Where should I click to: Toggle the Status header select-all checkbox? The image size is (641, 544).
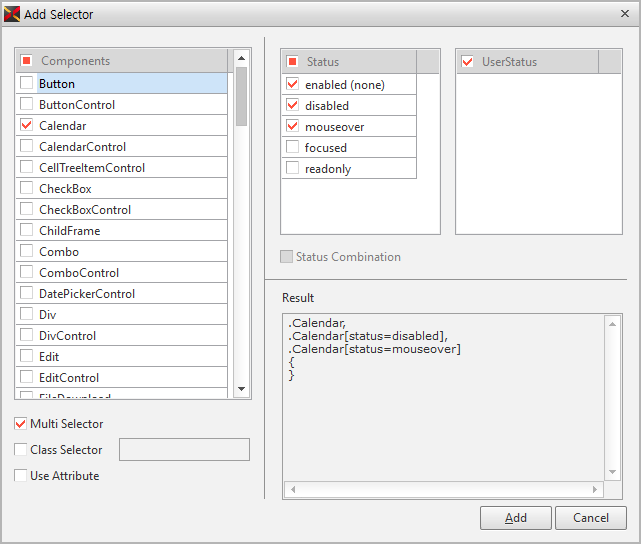click(x=292, y=62)
